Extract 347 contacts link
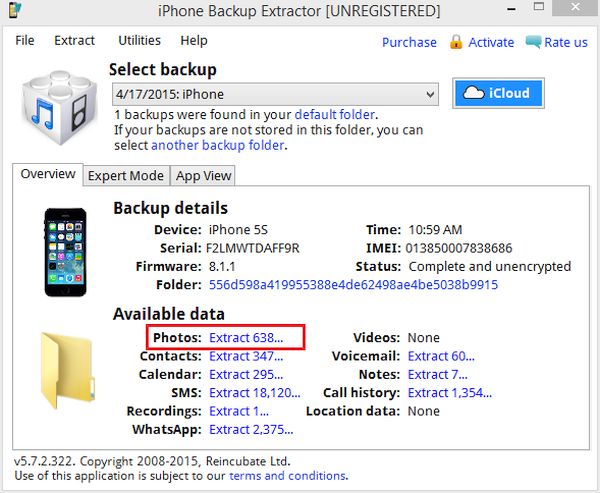The image size is (600, 493). (246, 356)
